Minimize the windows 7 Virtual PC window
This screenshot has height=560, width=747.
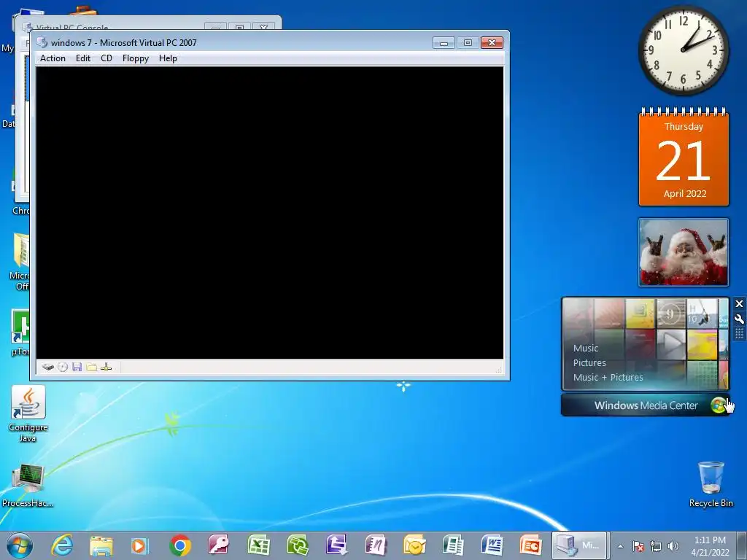pyautogui.click(x=444, y=43)
